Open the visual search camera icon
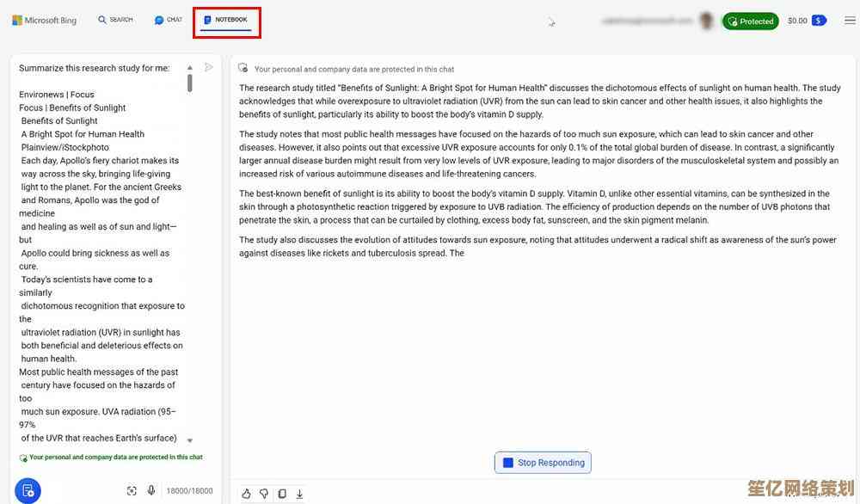Viewport: 860px width, 504px height. tap(132, 490)
